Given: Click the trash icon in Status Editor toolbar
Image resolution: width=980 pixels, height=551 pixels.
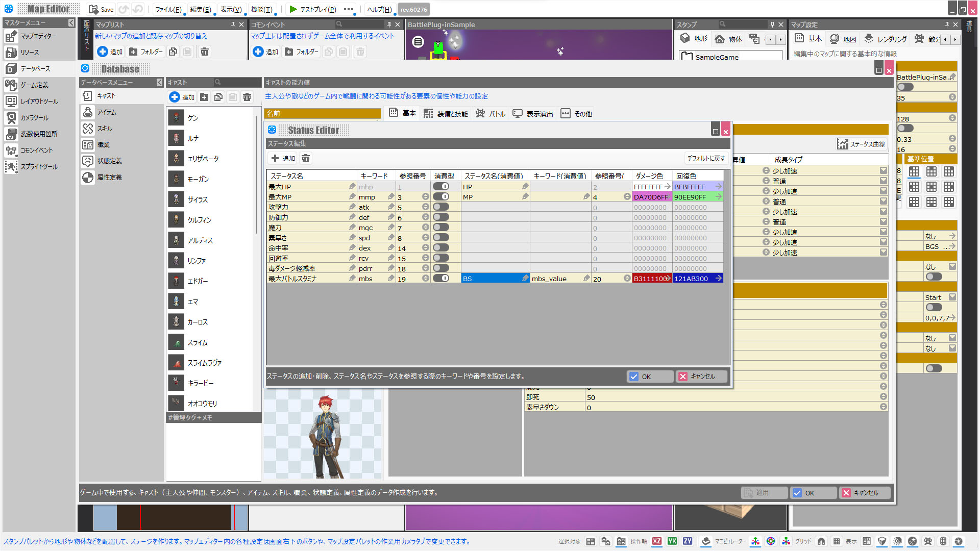Looking at the screenshot, I should [x=306, y=159].
